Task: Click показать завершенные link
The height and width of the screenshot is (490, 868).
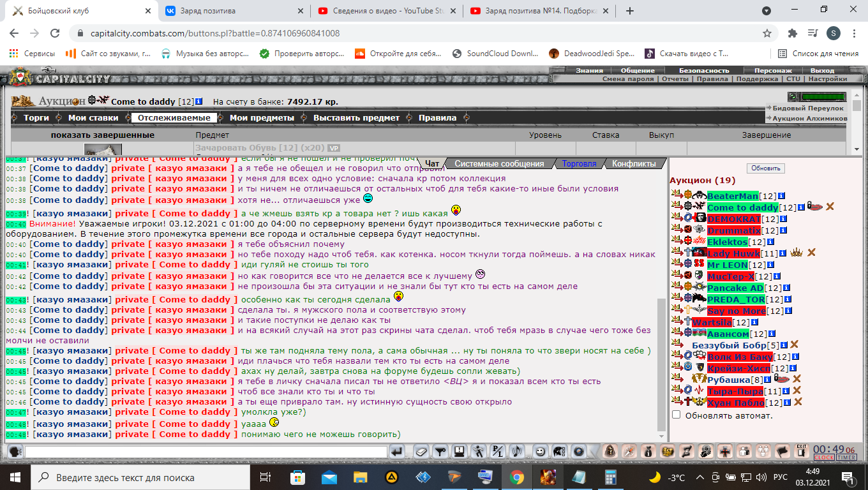Action: click(x=103, y=135)
